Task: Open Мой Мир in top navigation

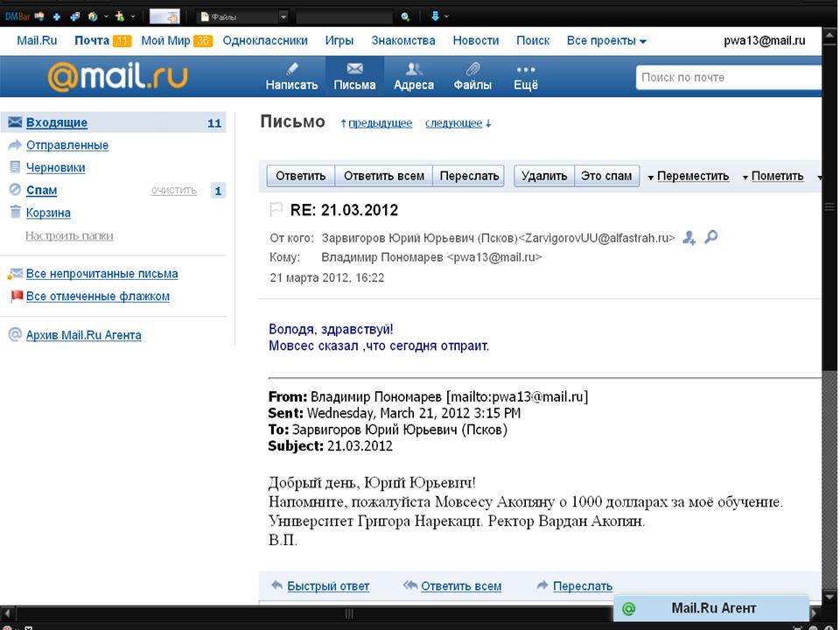Action: point(165,41)
